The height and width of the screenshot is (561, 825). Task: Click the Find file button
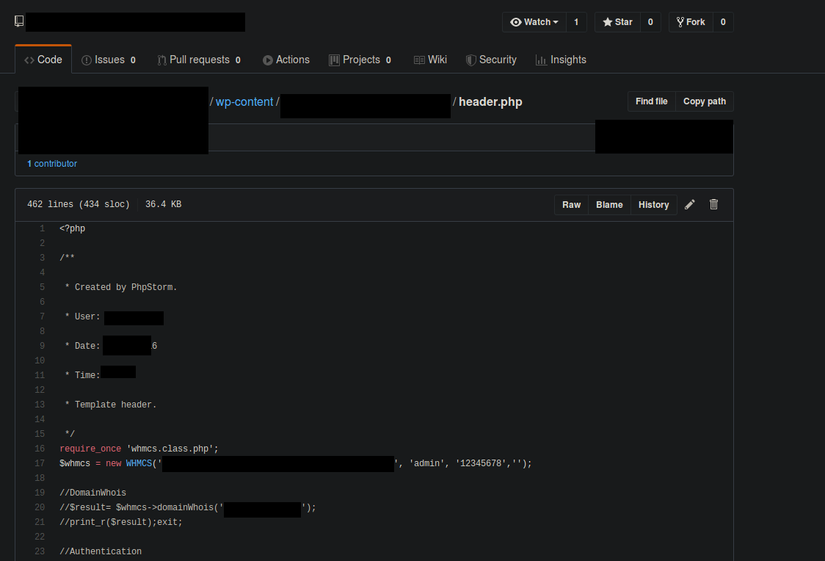tap(651, 101)
